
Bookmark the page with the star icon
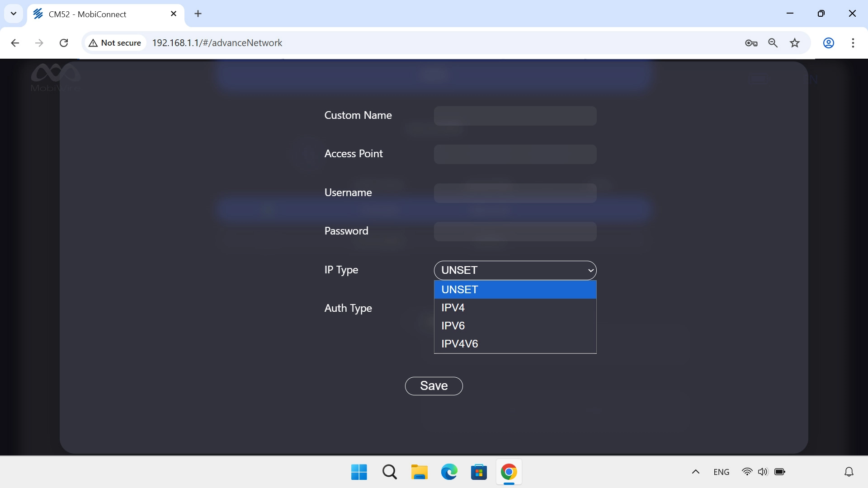795,43
